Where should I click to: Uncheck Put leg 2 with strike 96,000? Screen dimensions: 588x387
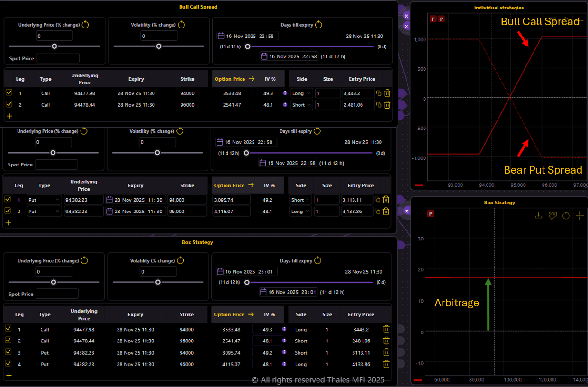tap(8, 211)
